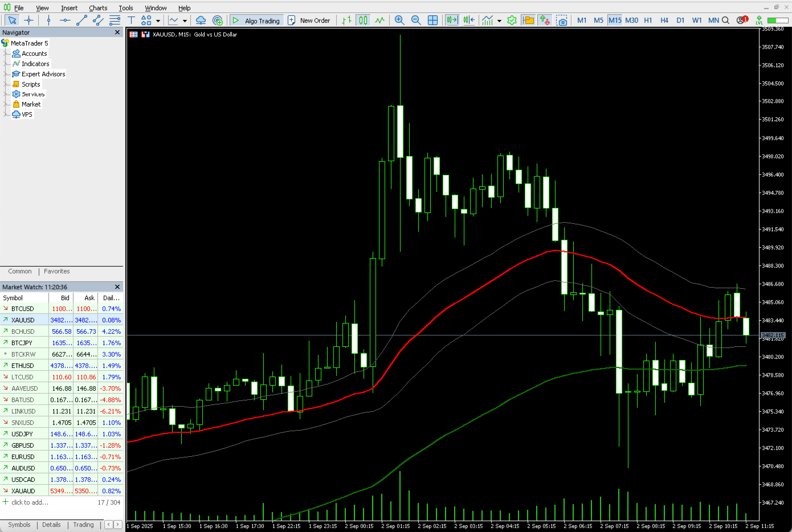792x532 pixels.
Task: Select the M30 timeframe
Action: [631, 20]
